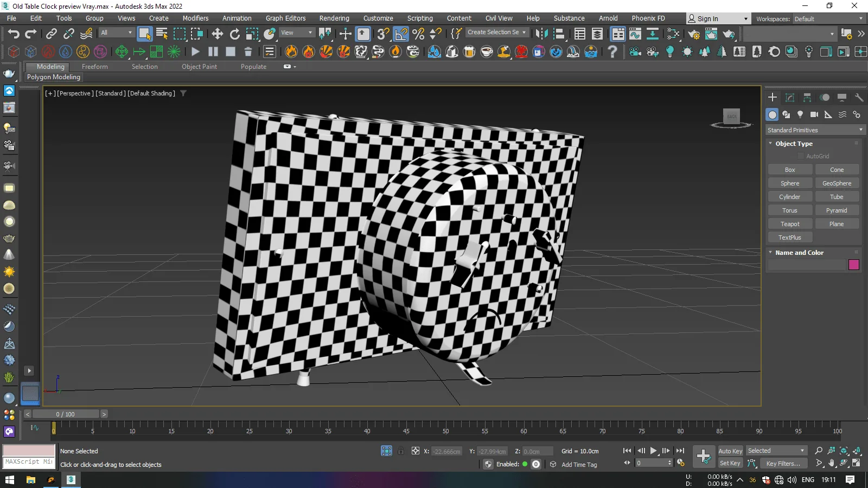Screen dimensions: 868x488
Task: Open the Mirror tool
Action: 541,34
